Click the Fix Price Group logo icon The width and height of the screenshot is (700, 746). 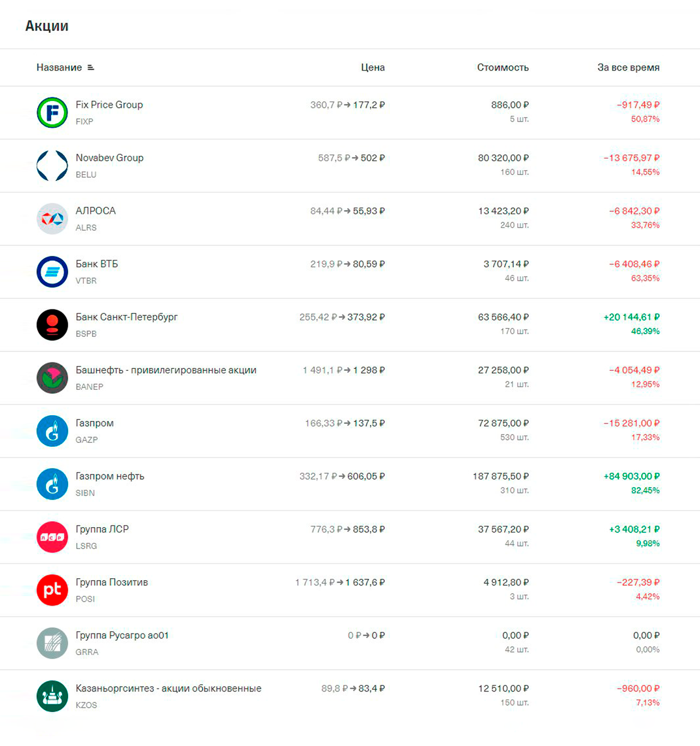[x=52, y=112]
